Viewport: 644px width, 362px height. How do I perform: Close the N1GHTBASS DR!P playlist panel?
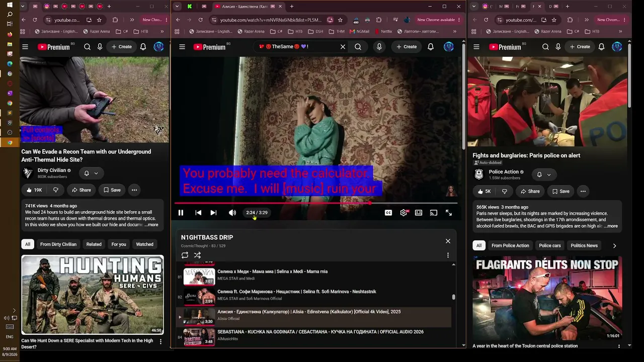tap(448, 241)
